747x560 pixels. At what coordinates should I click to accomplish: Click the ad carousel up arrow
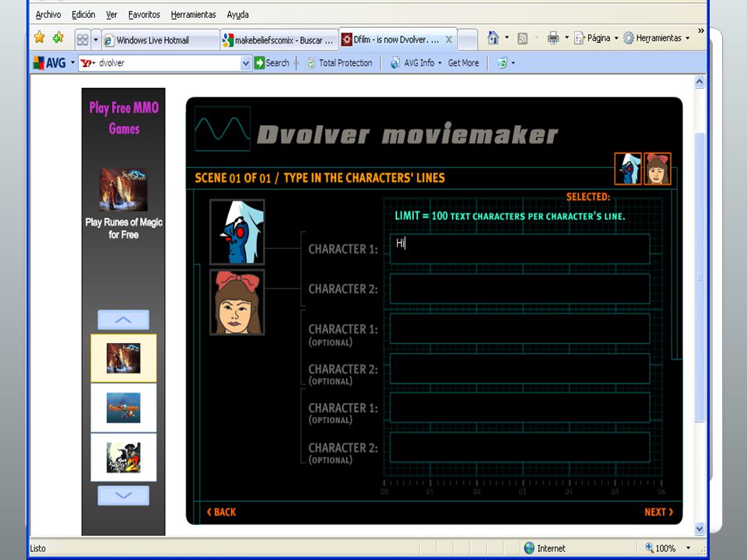coord(124,320)
